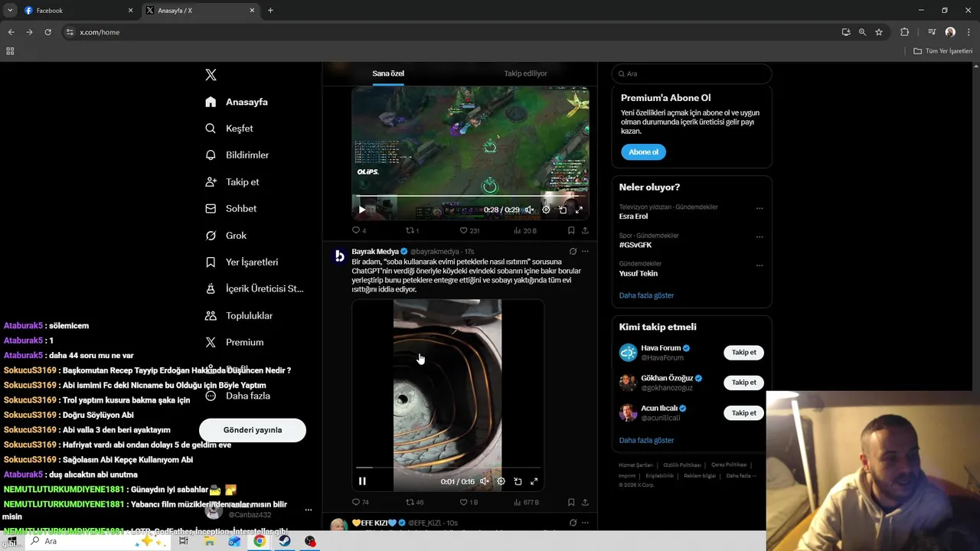980x551 pixels.
Task: Bookmark the game clip post
Action: (x=571, y=230)
